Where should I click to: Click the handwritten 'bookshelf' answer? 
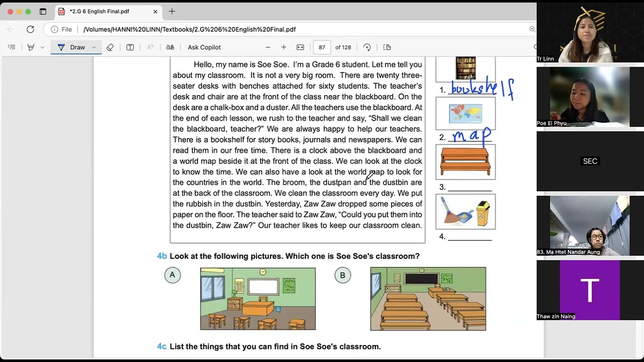(482, 88)
